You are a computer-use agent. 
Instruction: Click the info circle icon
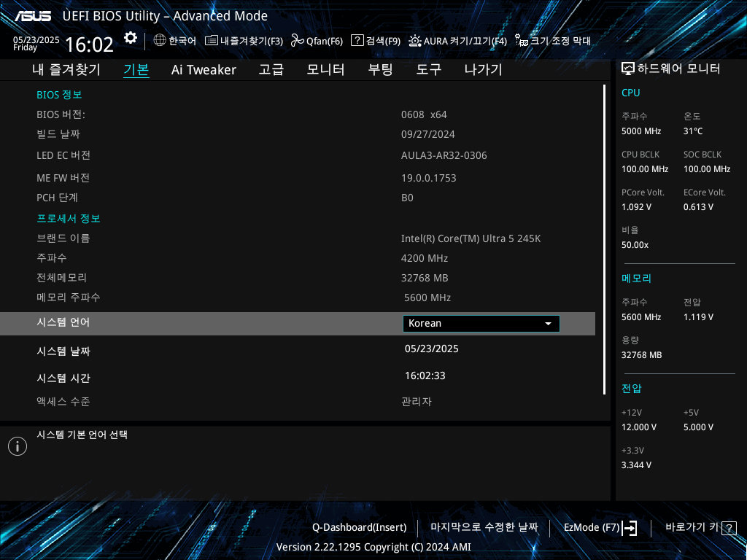coord(18,446)
